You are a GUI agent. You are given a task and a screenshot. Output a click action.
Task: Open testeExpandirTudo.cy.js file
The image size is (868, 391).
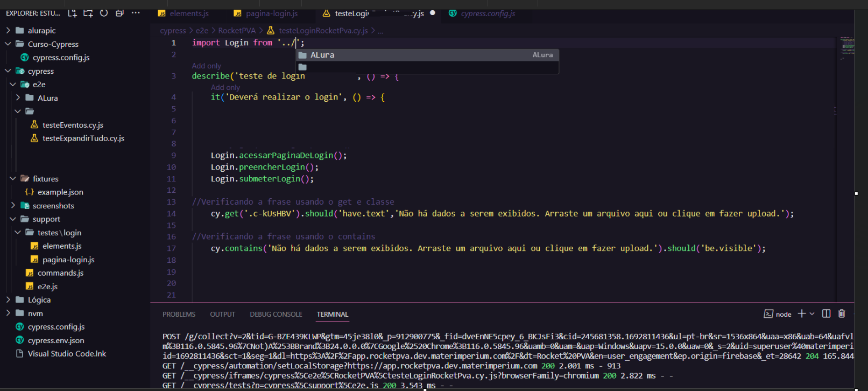(83, 138)
